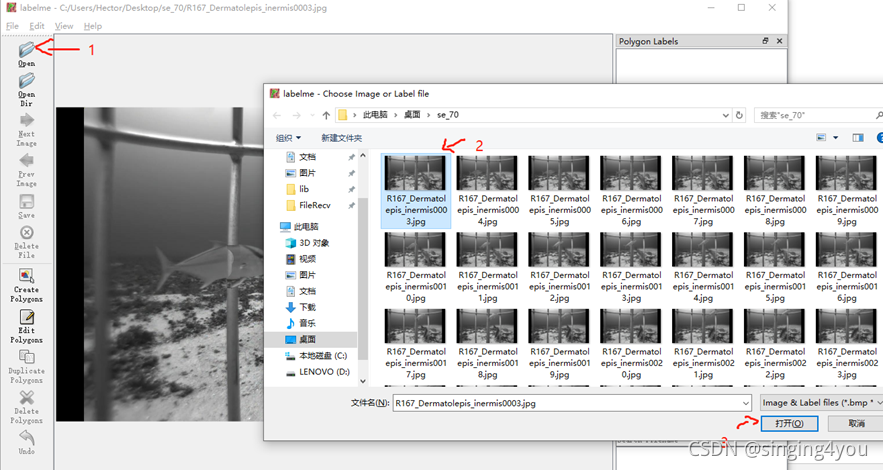Select 桌面 in navigation tree
883x470 pixels.
coord(307,339)
